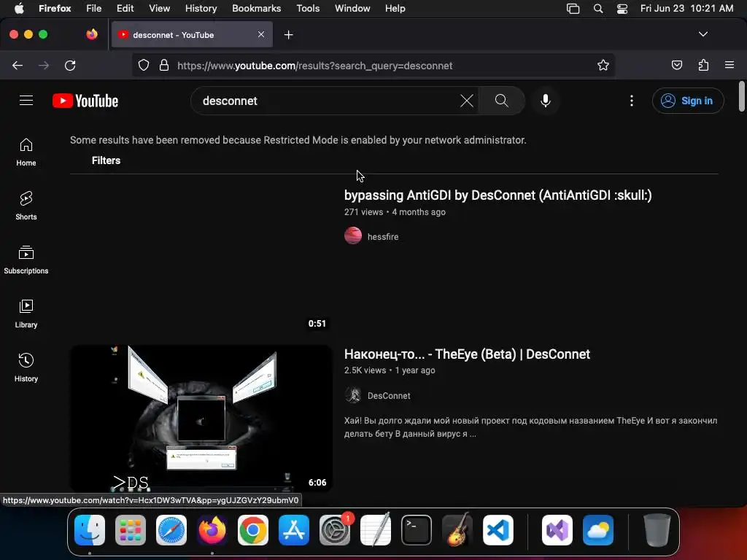Clear the search box with the X icon

tap(467, 101)
